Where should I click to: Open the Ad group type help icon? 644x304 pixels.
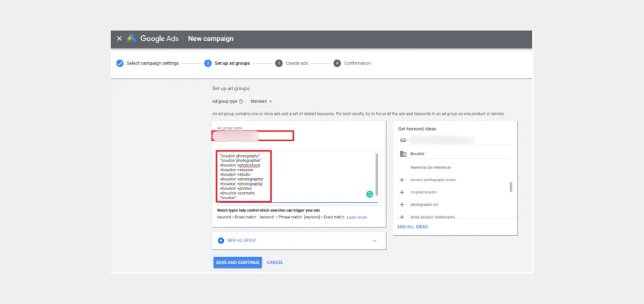pyautogui.click(x=241, y=102)
